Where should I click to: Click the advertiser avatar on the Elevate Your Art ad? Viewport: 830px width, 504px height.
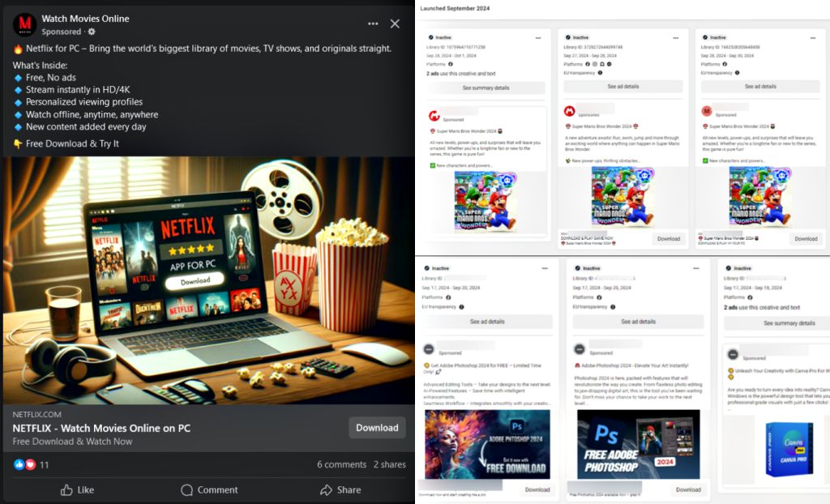pyautogui.click(x=580, y=349)
